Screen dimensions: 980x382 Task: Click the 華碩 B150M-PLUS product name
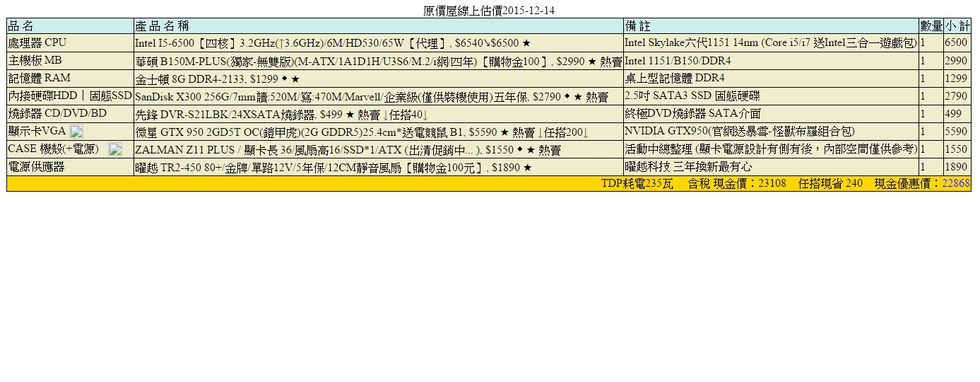point(379,62)
